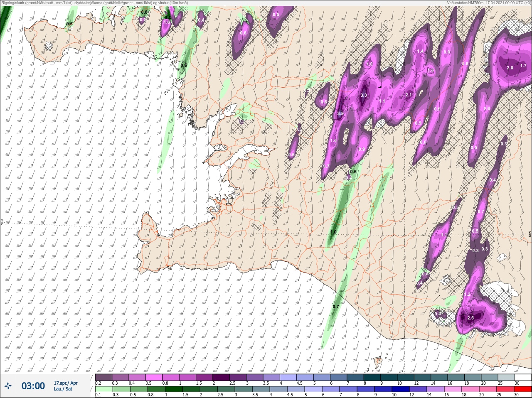Click the red 30 swatch in lower legend

click(x=523, y=389)
